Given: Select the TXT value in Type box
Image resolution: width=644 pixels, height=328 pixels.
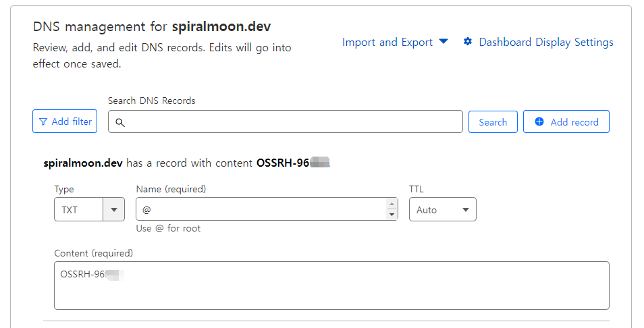Looking at the screenshot, I should [70, 210].
